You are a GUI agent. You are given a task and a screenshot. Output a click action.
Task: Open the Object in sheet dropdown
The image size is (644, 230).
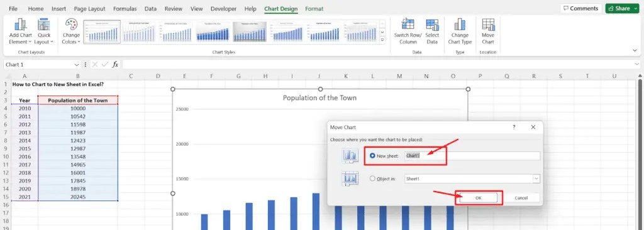pyautogui.click(x=536, y=178)
